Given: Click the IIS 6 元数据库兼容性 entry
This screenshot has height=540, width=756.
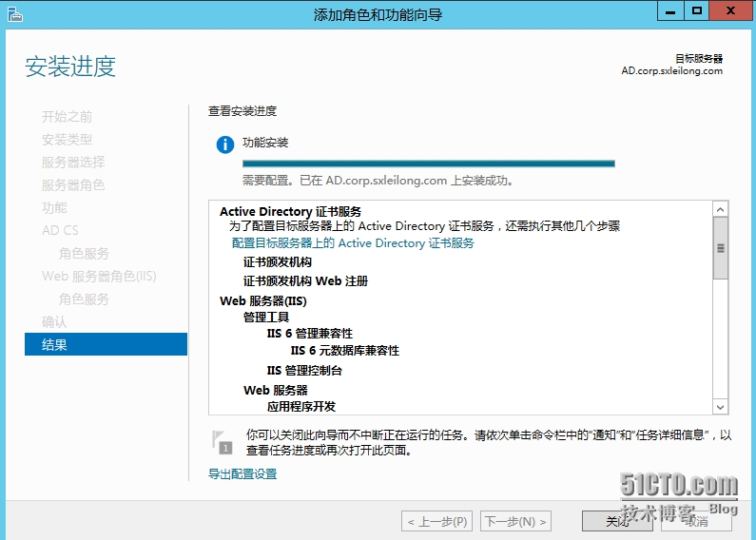Looking at the screenshot, I should (x=345, y=350).
